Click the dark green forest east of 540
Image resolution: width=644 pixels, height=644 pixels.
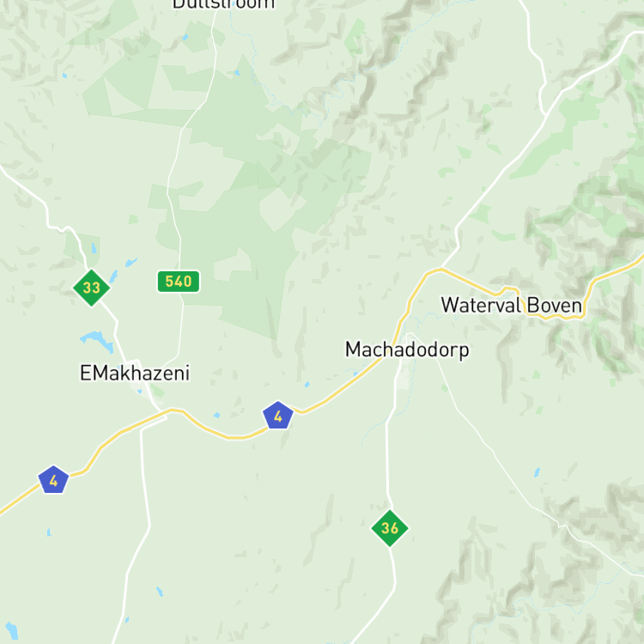[x=255, y=246]
